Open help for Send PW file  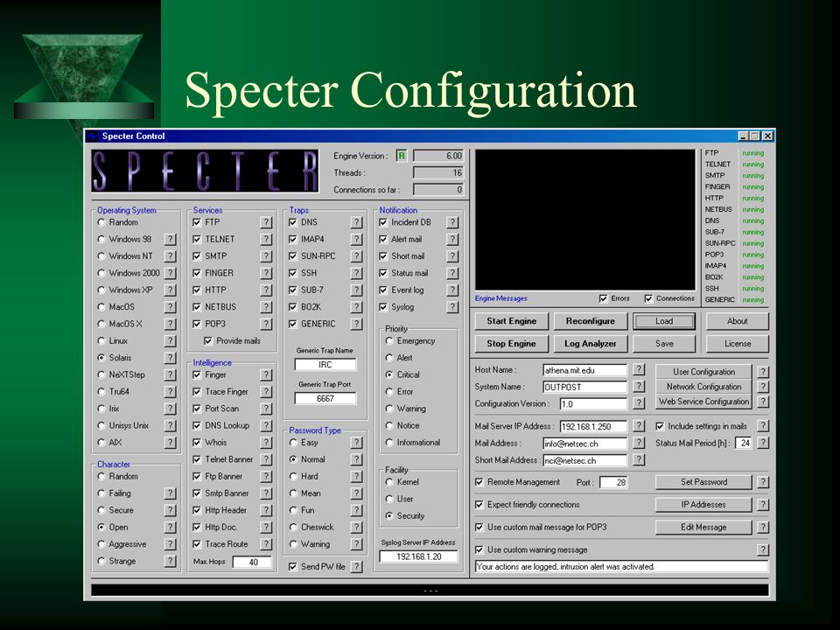[x=356, y=567]
